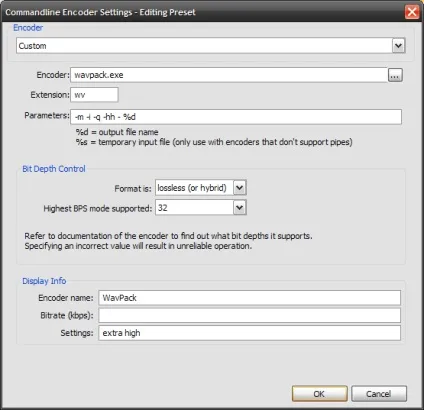424x410 pixels.
Task: Click the empty Bitrate (kbps) field
Action: [249, 315]
